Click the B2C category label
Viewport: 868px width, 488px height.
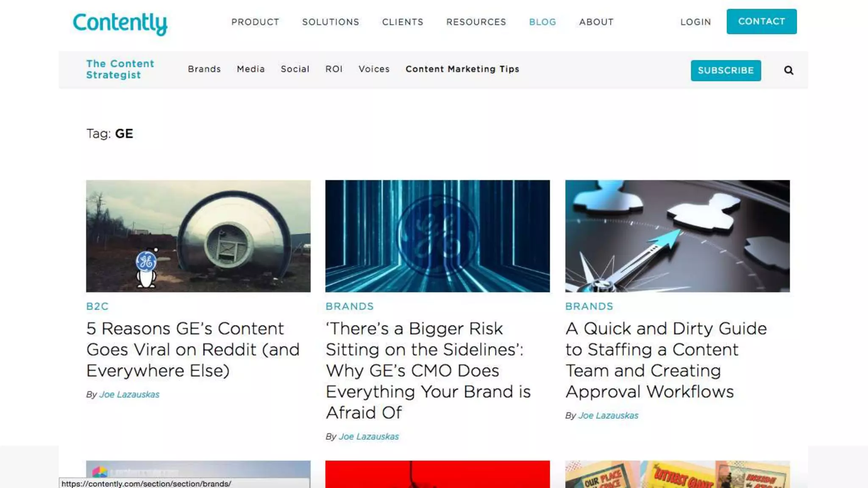pyautogui.click(x=97, y=306)
